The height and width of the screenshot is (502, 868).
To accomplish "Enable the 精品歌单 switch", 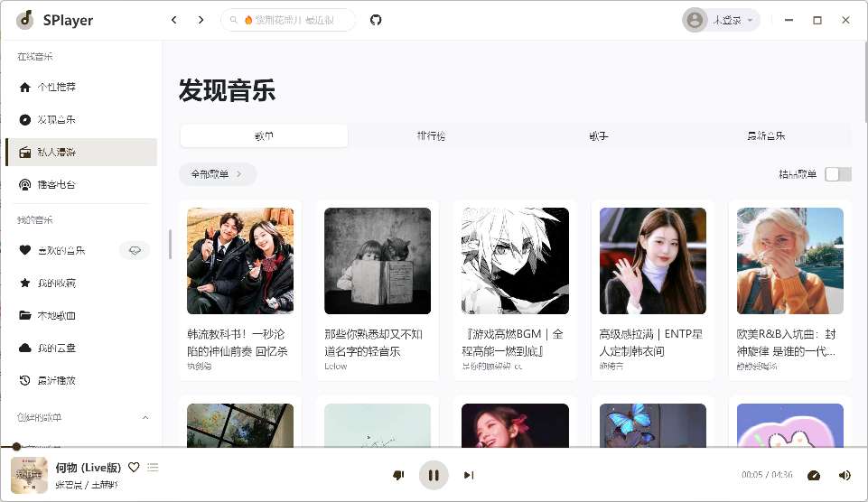I will (837, 174).
